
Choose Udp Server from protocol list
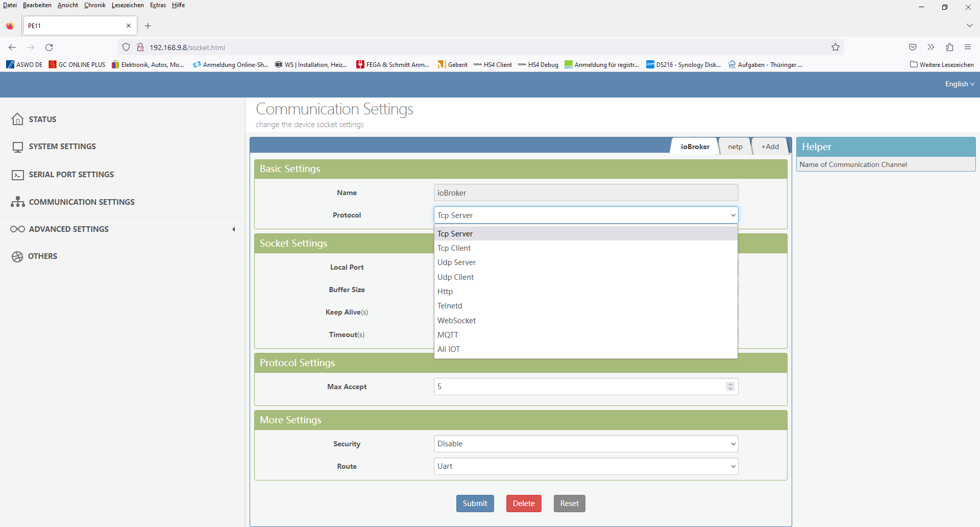coord(586,262)
